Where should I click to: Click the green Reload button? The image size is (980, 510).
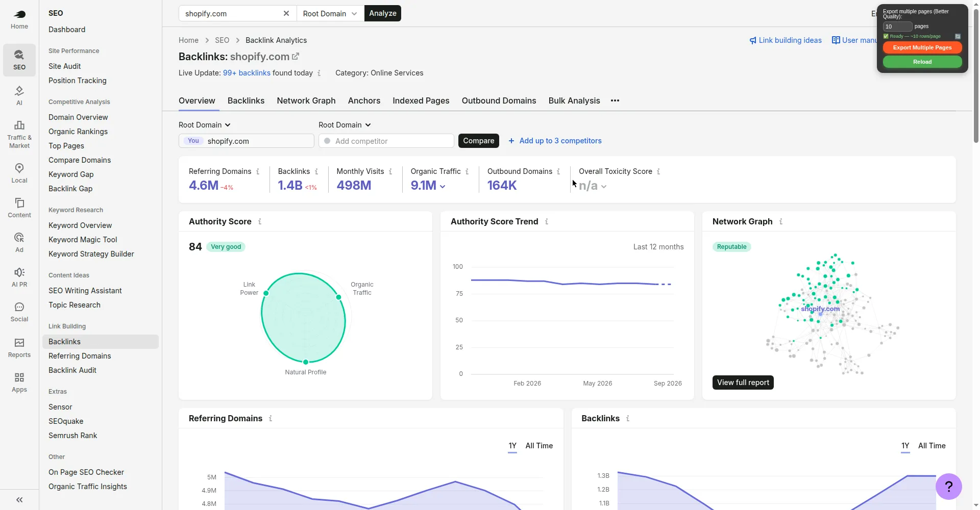(x=922, y=62)
